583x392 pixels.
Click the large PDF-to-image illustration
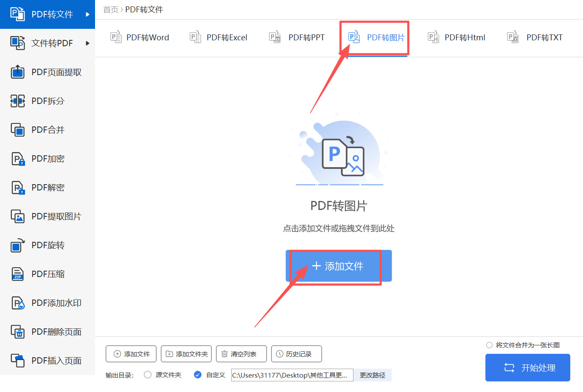[339, 149]
